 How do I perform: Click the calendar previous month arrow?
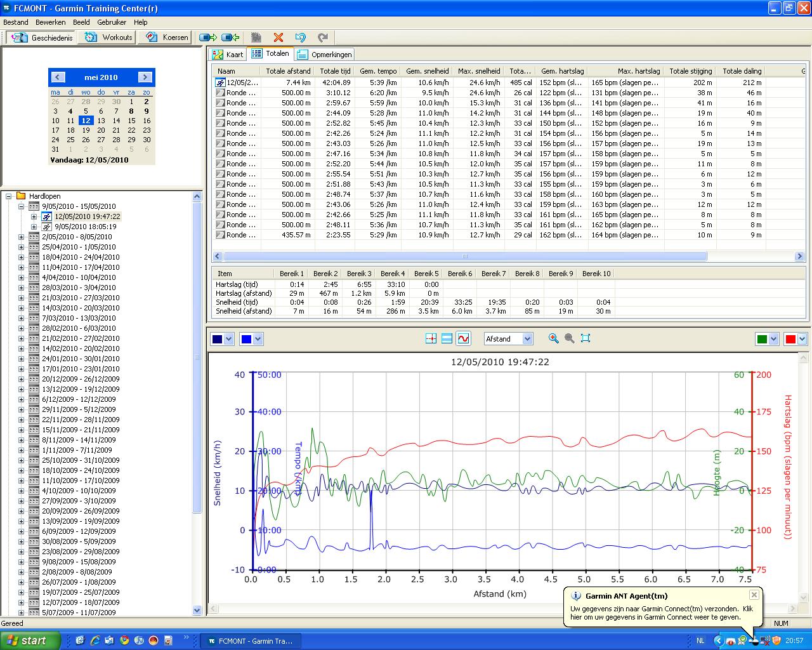pyautogui.click(x=58, y=77)
